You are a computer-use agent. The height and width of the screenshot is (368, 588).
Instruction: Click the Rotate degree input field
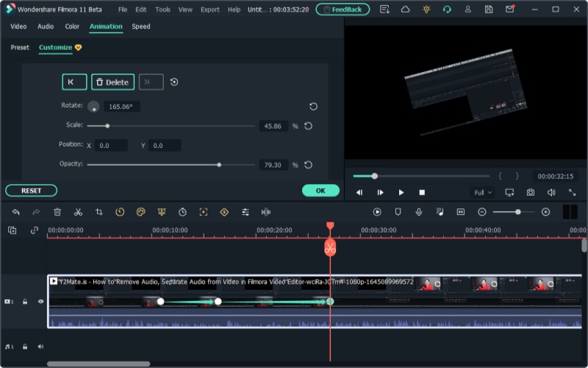[121, 107]
